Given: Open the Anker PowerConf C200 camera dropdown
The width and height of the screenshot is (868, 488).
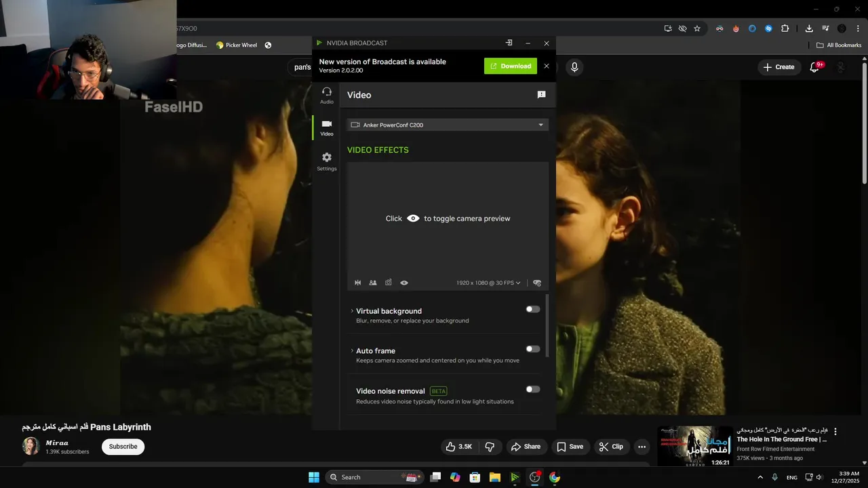Looking at the screenshot, I should 448,125.
